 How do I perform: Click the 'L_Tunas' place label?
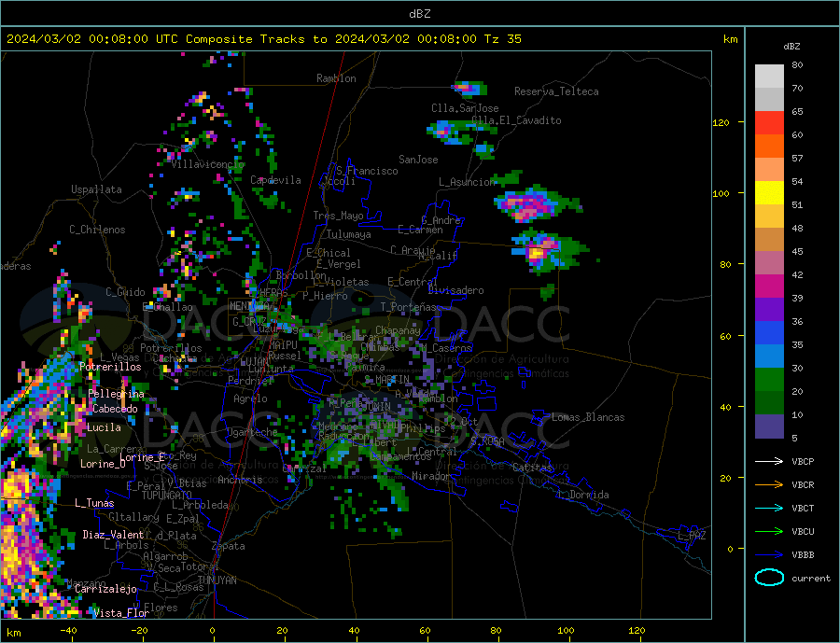point(94,503)
